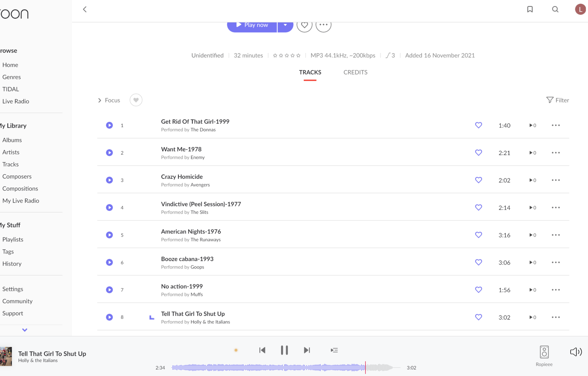
Task: Click now playing album art thumbnail
Action: pos(6,357)
